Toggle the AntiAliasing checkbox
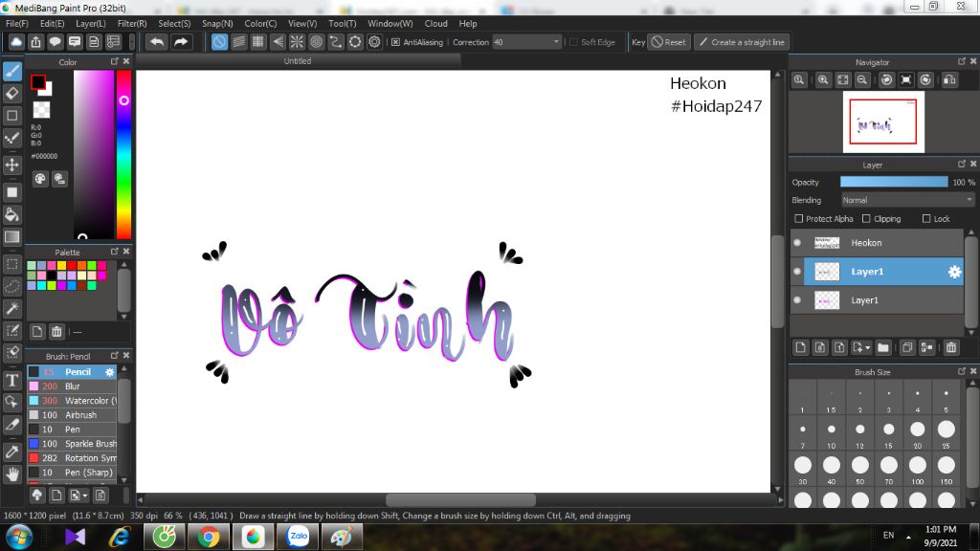Image resolution: width=980 pixels, height=551 pixels. [395, 42]
